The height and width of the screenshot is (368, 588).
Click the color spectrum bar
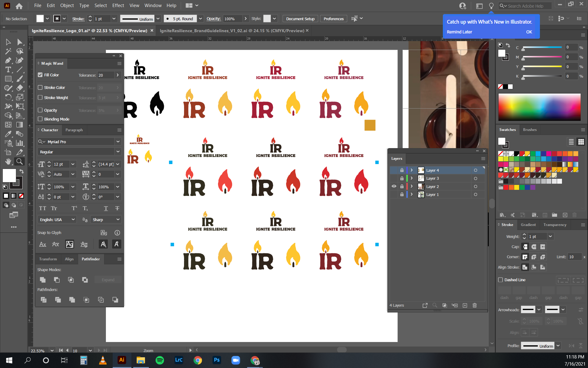click(539, 107)
